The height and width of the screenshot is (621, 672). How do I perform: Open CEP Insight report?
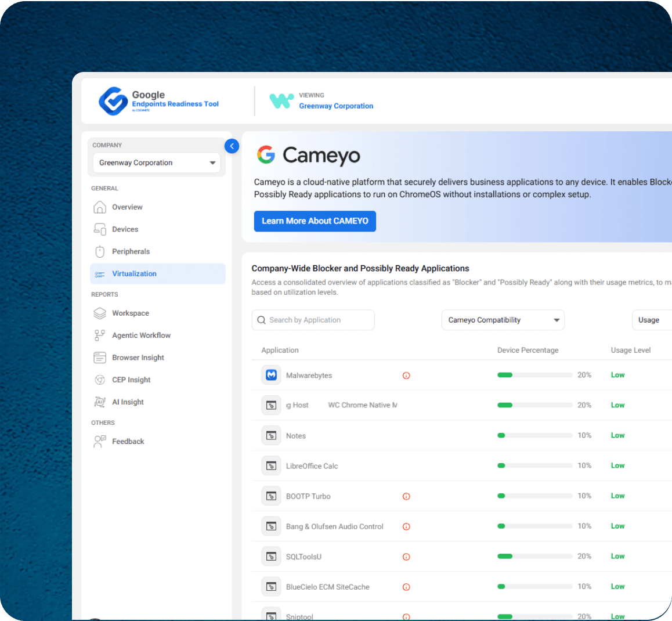tap(158, 380)
